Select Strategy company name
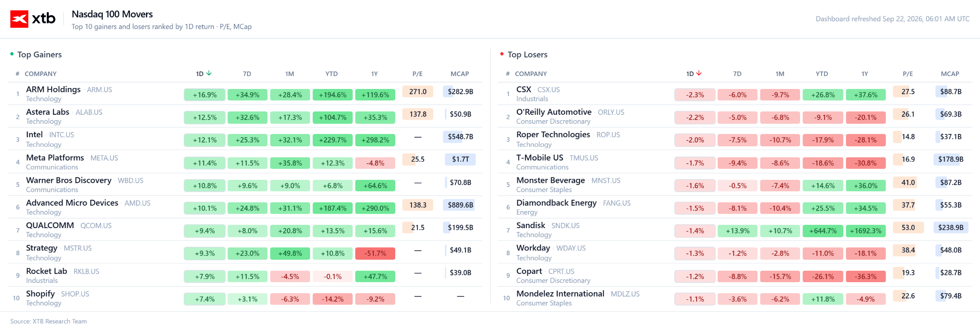980x330 pixels. click(42, 248)
